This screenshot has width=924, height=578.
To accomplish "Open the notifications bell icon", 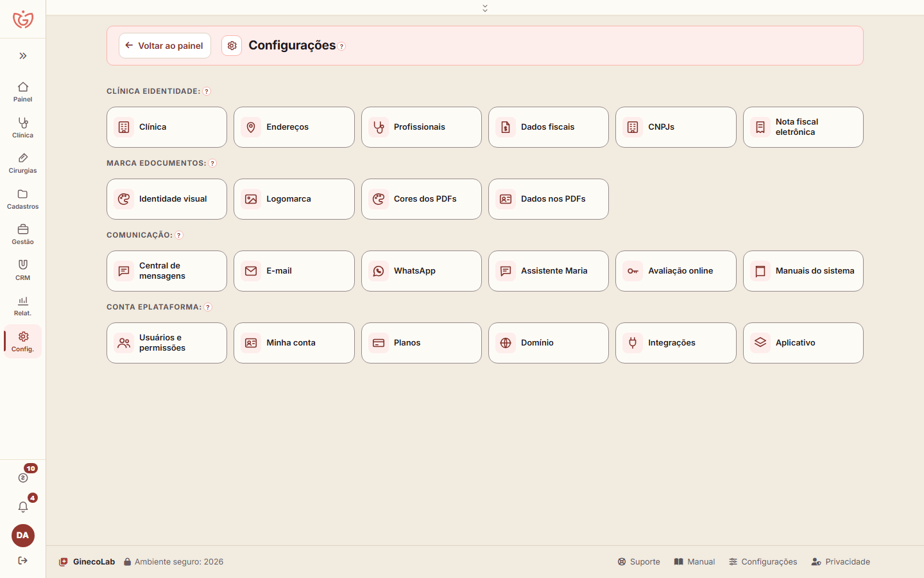I will tap(23, 507).
